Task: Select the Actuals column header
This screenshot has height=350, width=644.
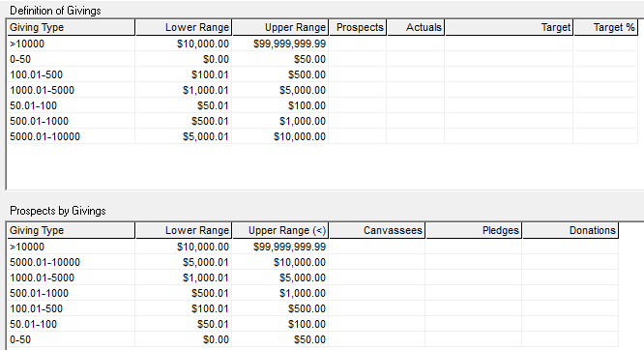Action: 416,27
